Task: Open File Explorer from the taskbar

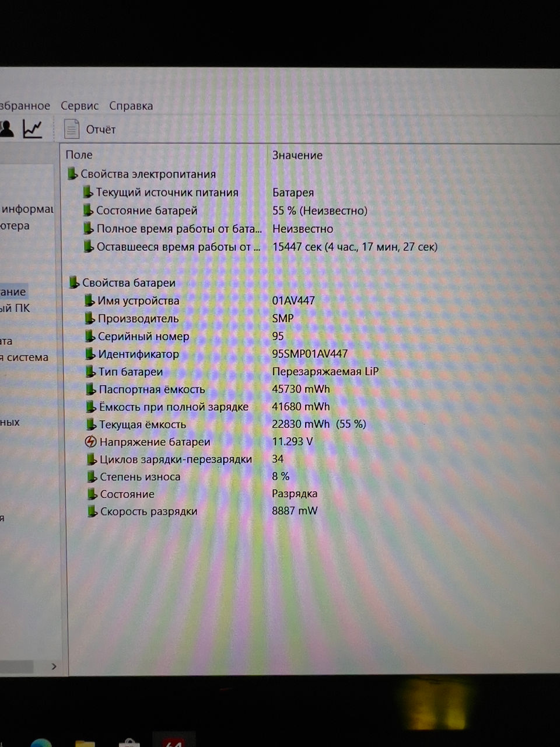Action: coord(85,743)
